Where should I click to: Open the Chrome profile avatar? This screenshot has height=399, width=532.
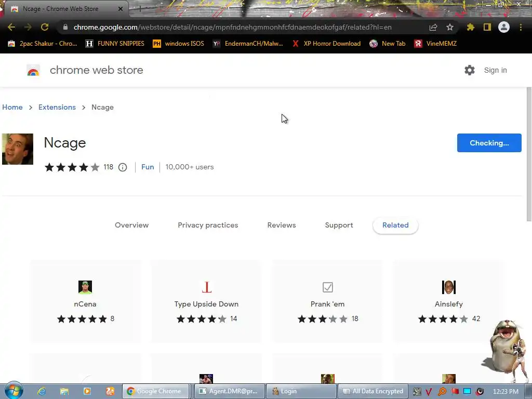pyautogui.click(x=504, y=27)
